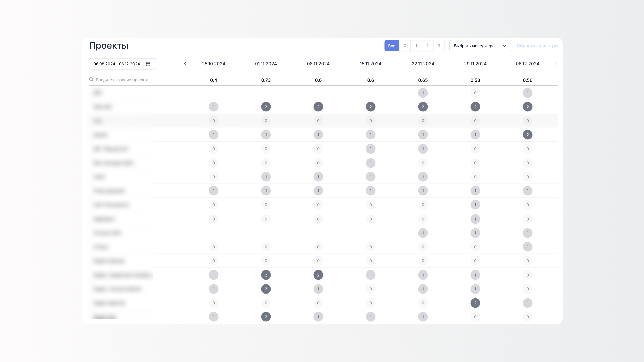
Task: Select the Все filter tab
Action: point(392,46)
